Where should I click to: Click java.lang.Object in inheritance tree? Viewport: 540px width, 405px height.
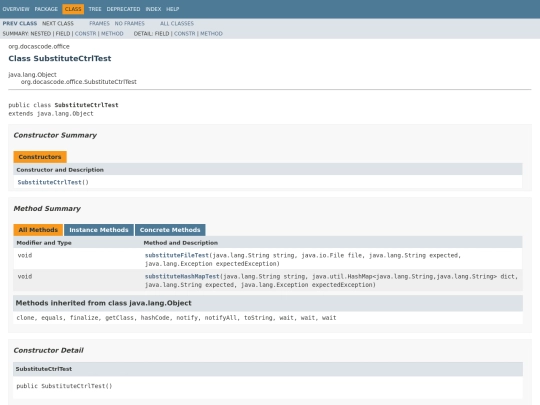coord(32,74)
